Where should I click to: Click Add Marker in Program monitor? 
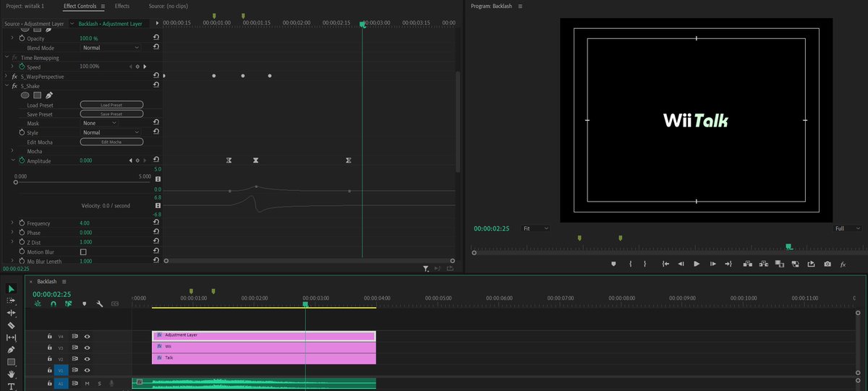coord(613,264)
